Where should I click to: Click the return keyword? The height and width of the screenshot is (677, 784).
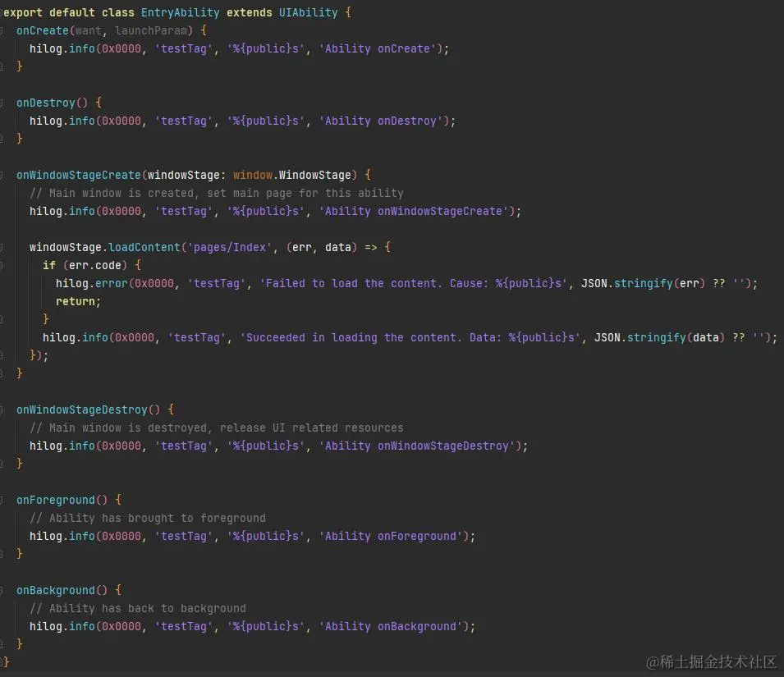pyautogui.click(x=75, y=301)
